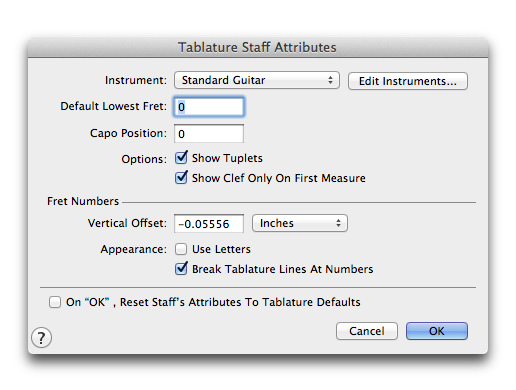This screenshot has height=390, width=516.
Task: Click the Vertical Offset value field
Action: 209,223
